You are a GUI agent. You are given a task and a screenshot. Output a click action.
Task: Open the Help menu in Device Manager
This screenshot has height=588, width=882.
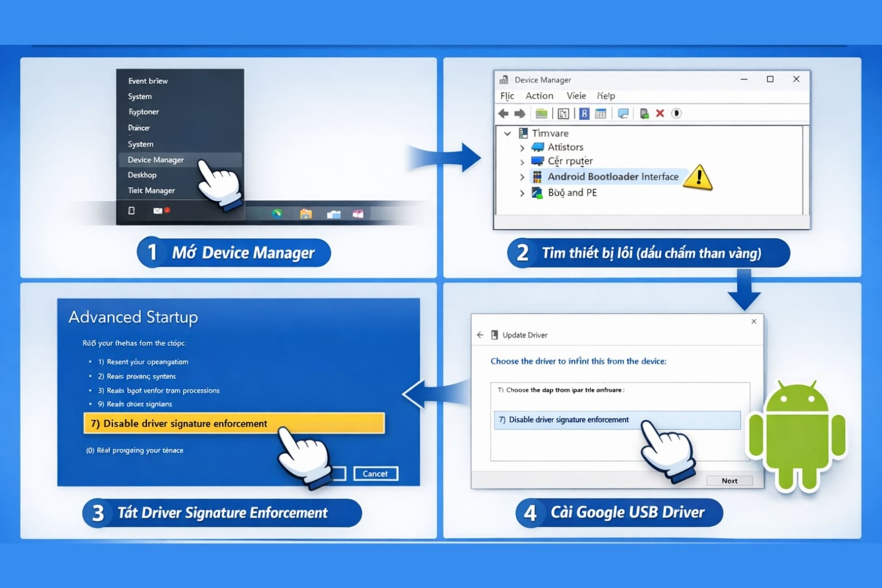click(x=606, y=96)
